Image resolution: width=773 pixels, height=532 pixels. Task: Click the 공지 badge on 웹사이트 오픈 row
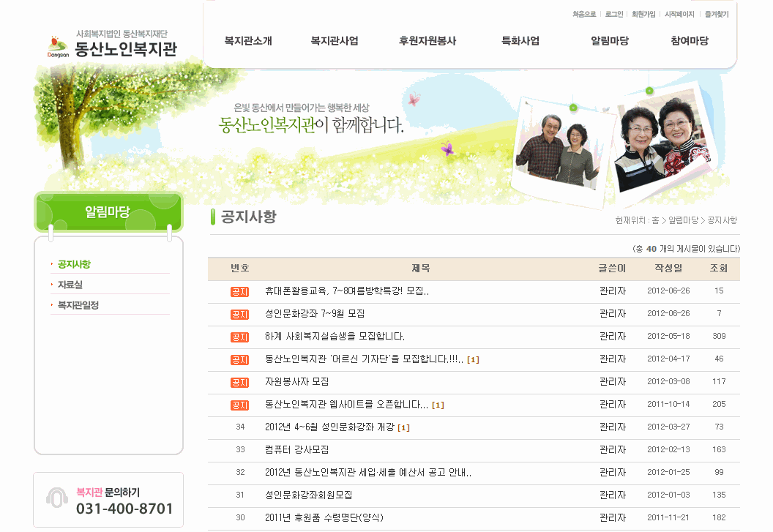239,405
